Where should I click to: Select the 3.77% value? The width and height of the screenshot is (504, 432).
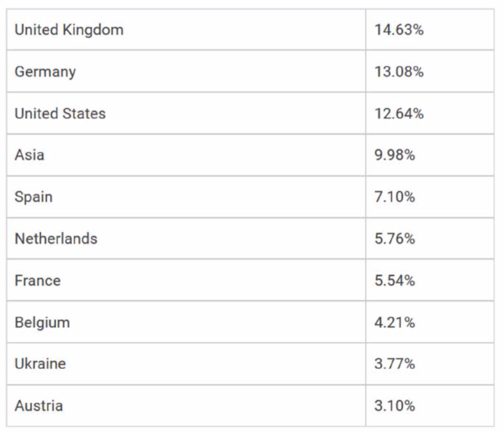[395, 364]
